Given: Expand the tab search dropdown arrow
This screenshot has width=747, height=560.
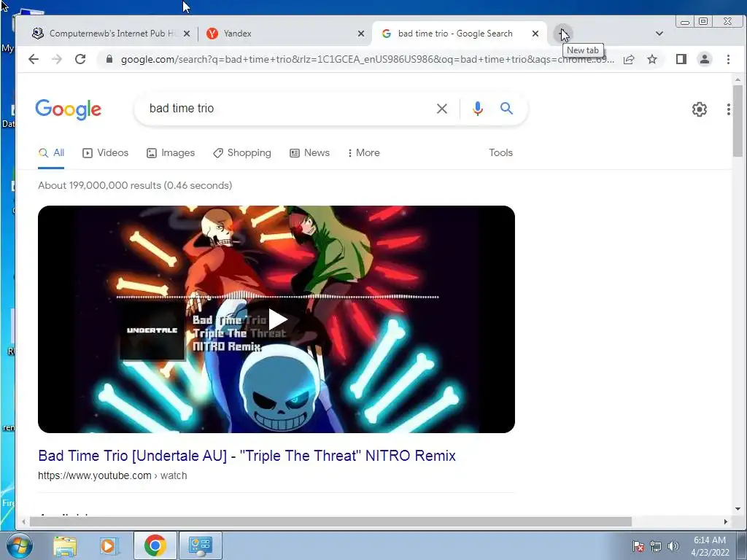Looking at the screenshot, I should click(659, 34).
